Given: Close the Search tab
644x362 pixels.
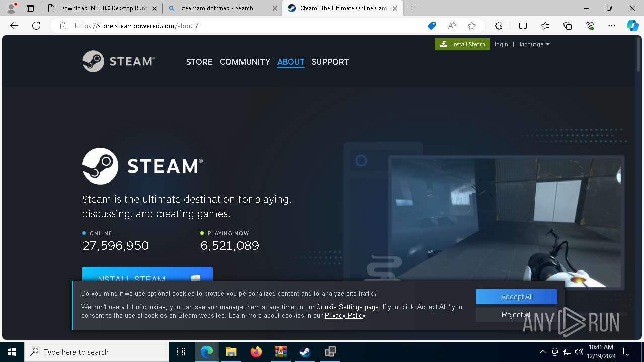Looking at the screenshot, I should coord(275,8).
